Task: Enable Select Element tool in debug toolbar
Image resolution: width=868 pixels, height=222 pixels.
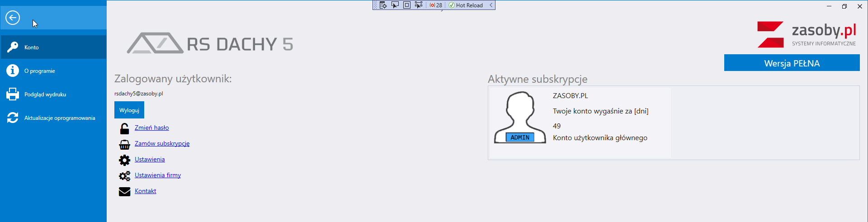Action: coord(395,5)
